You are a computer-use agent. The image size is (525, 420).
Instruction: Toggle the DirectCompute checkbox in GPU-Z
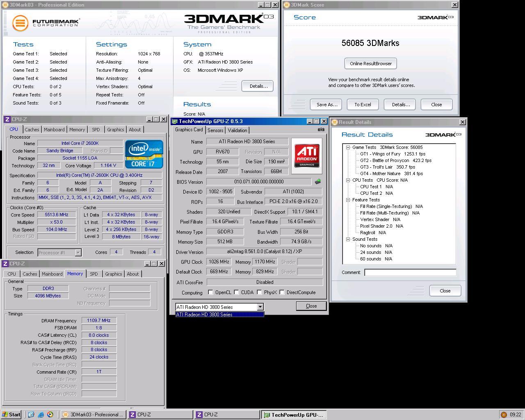tap(282, 292)
